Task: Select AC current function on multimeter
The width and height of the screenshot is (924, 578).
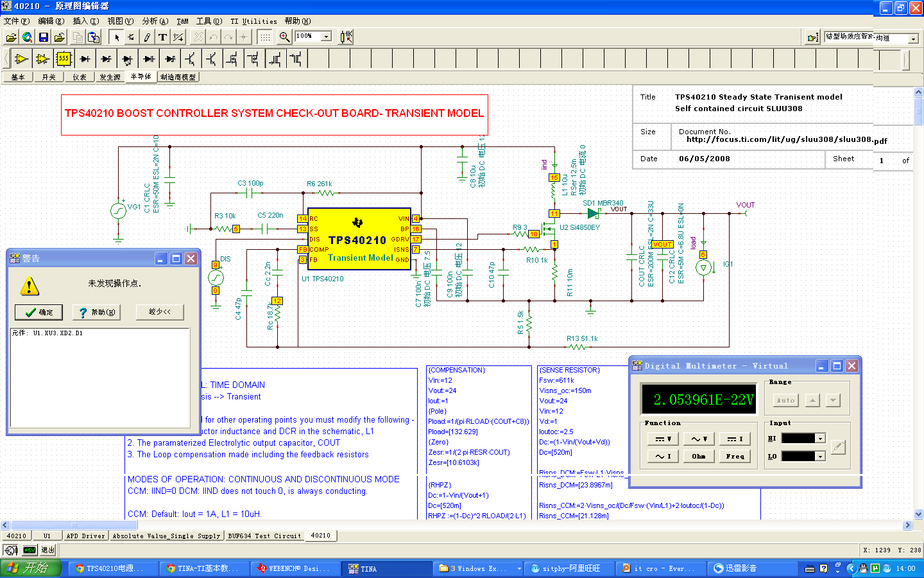Action: (663, 457)
